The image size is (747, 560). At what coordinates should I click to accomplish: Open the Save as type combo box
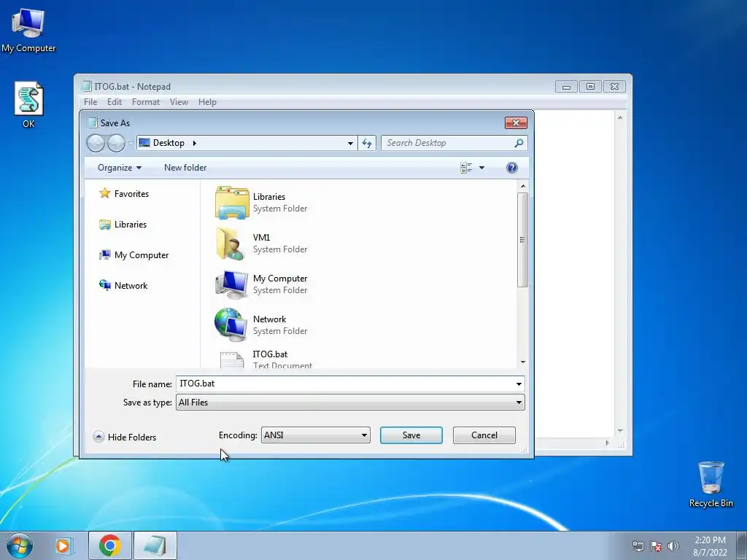tap(351, 402)
